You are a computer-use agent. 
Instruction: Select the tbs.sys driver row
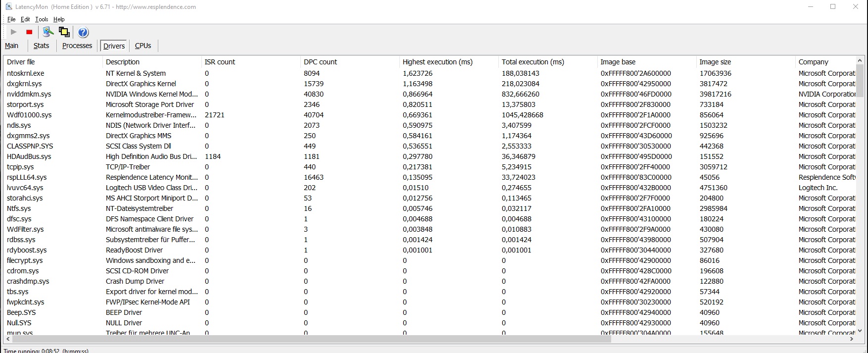430,292
